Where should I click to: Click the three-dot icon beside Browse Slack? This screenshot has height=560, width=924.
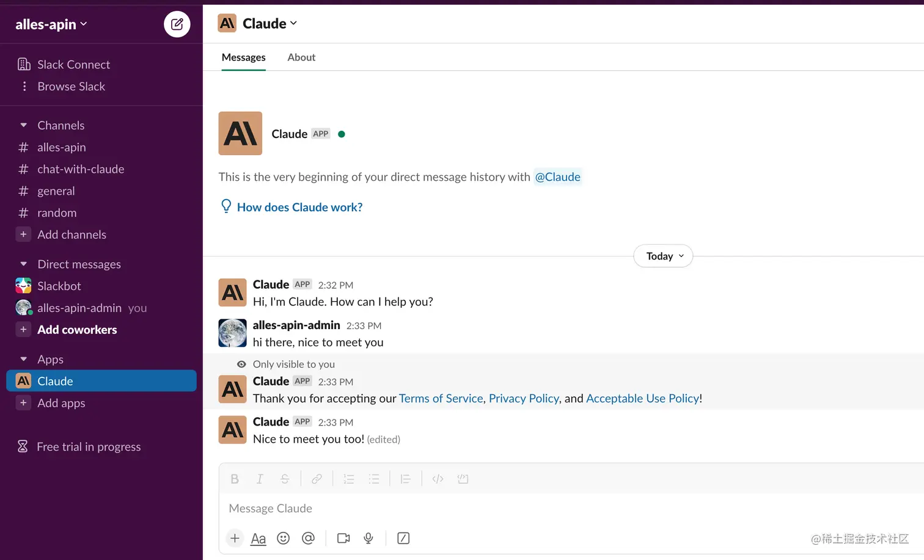click(24, 86)
